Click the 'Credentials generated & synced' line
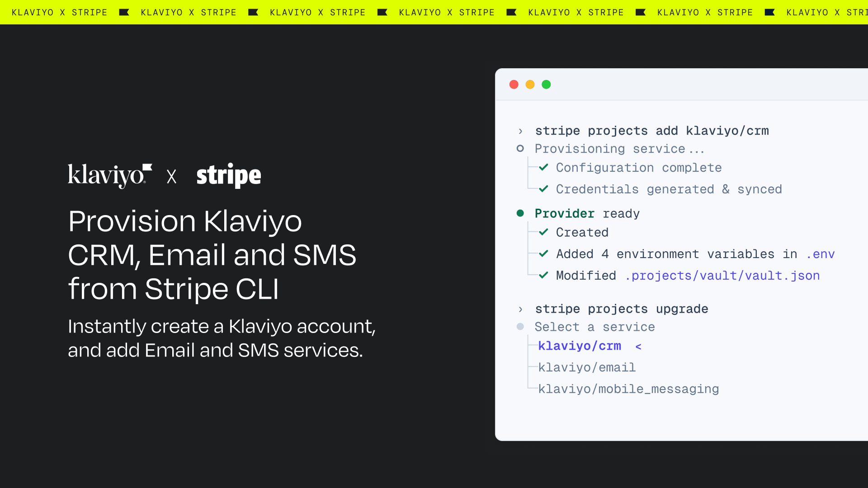The height and width of the screenshot is (488, 868). (669, 189)
